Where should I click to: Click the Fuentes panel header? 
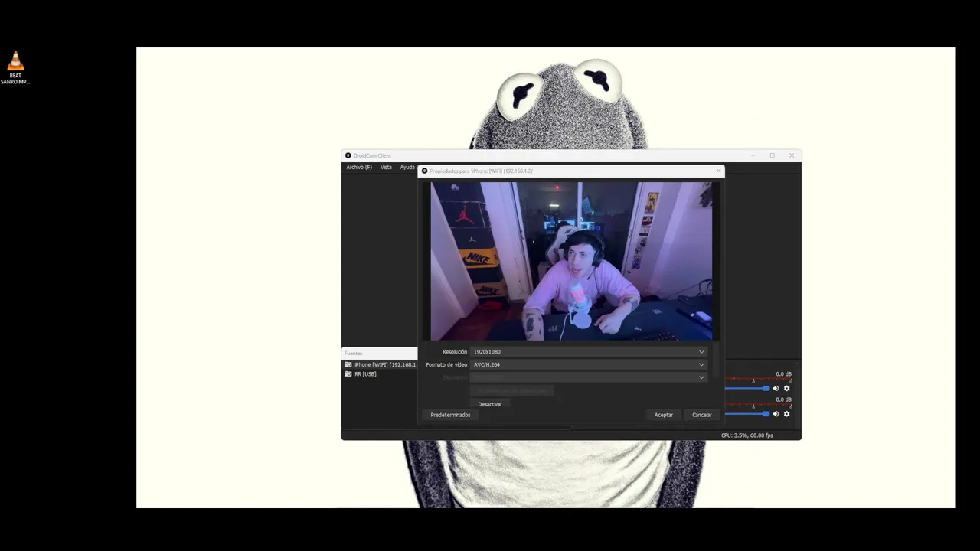(380, 354)
